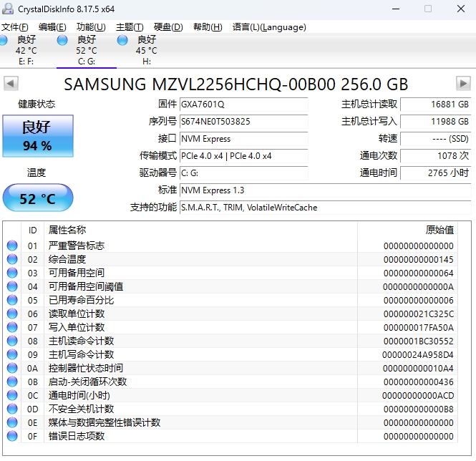The image size is (476, 461).
Task: Click the 良好 94% health status button
Action: [x=37, y=136]
